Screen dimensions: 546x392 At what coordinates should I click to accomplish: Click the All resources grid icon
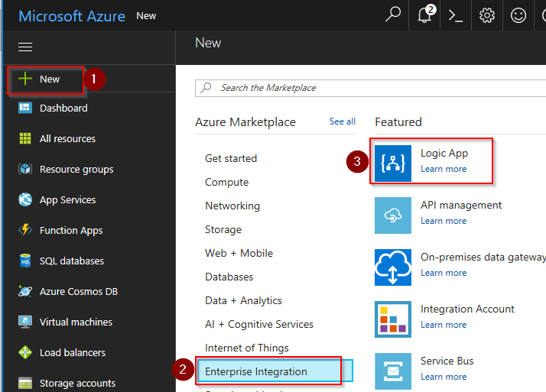coord(25,138)
